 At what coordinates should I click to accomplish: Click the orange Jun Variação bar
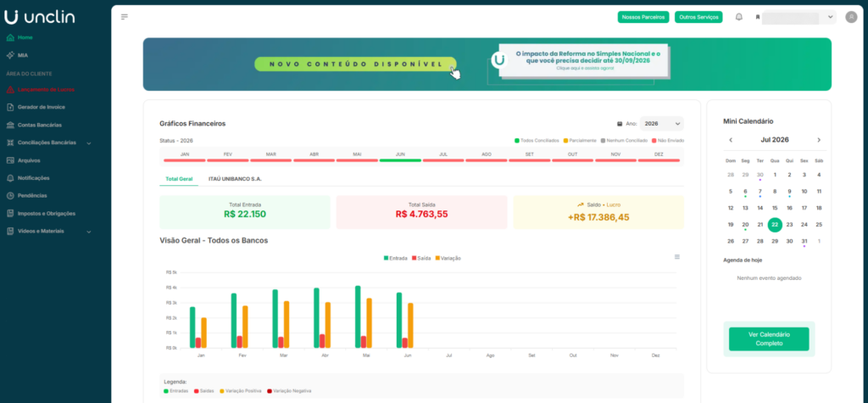point(410,326)
